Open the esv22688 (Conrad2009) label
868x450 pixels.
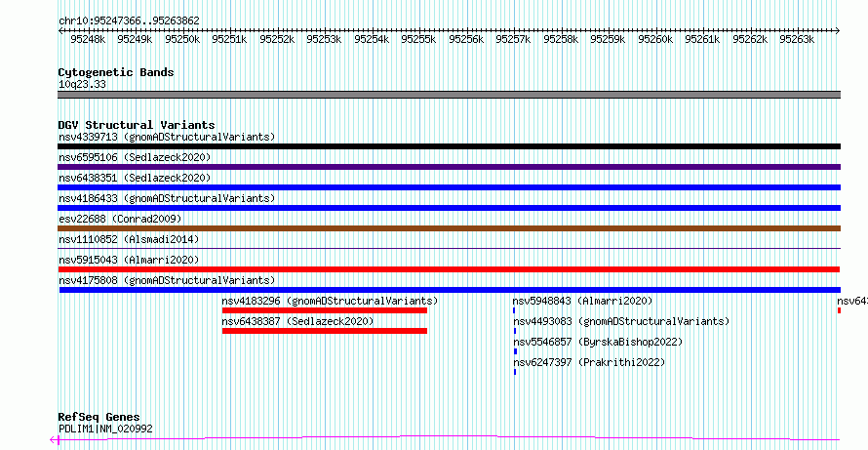pos(120,219)
